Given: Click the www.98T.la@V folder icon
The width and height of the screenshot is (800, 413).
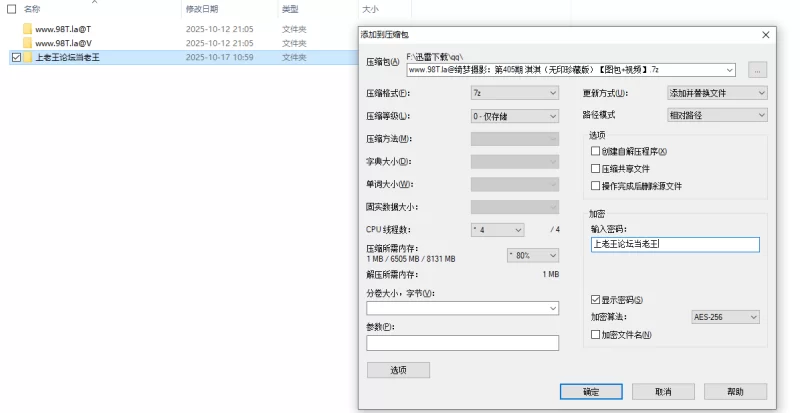Looking at the screenshot, I should (27, 43).
